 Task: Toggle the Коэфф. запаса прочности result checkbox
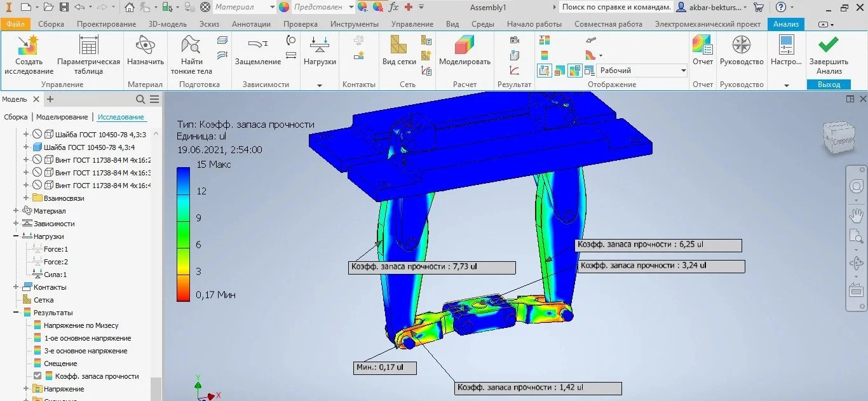pyautogui.click(x=37, y=376)
